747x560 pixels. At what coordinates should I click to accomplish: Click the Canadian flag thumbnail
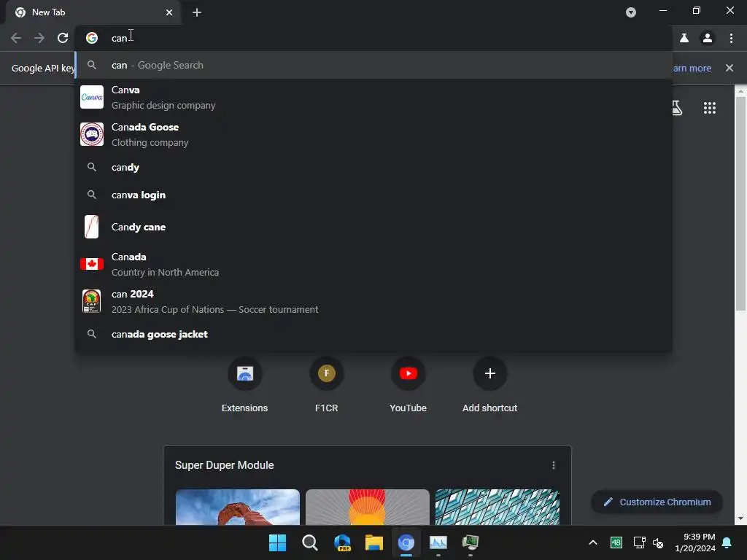(91, 264)
